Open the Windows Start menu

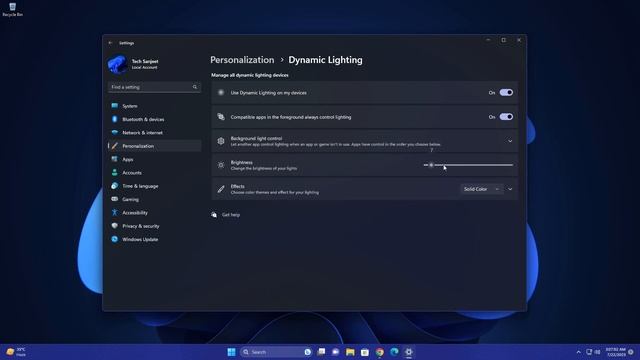(x=231, y=352)
